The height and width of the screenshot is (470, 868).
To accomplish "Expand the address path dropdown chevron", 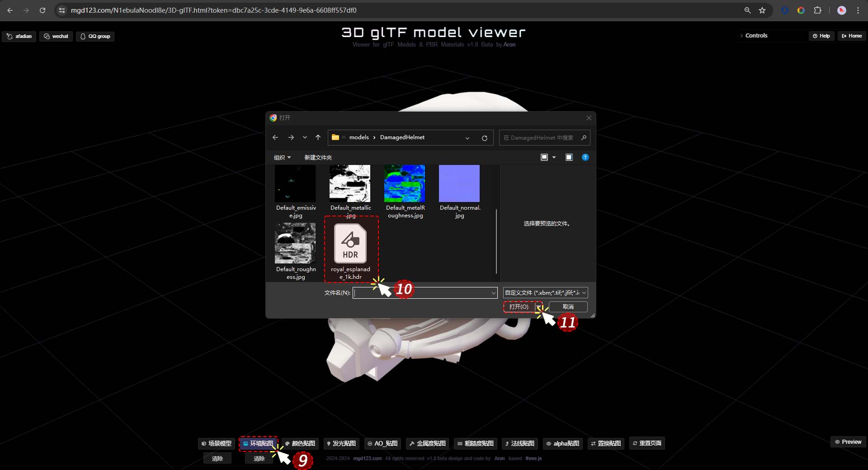I will tap(467, 138).
